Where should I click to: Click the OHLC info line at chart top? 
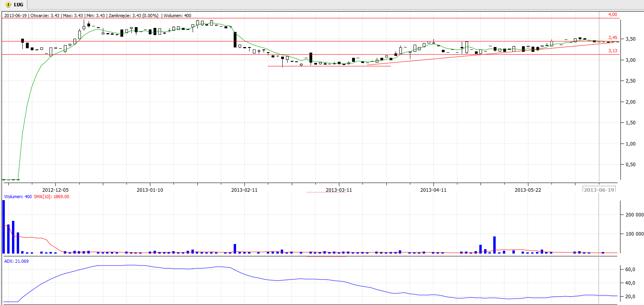pos(98,16)
